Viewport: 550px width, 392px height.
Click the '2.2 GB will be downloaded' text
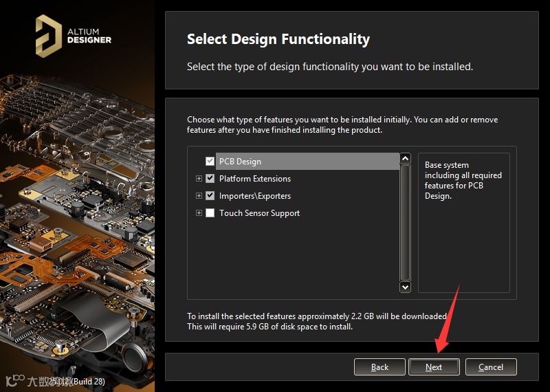pyautogui.click(x=399, y=316)
